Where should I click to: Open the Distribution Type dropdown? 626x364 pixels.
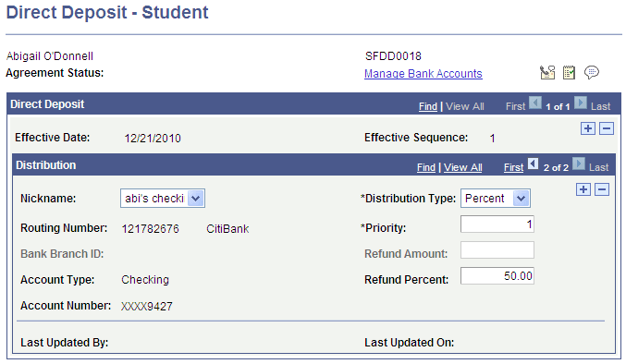496,198
